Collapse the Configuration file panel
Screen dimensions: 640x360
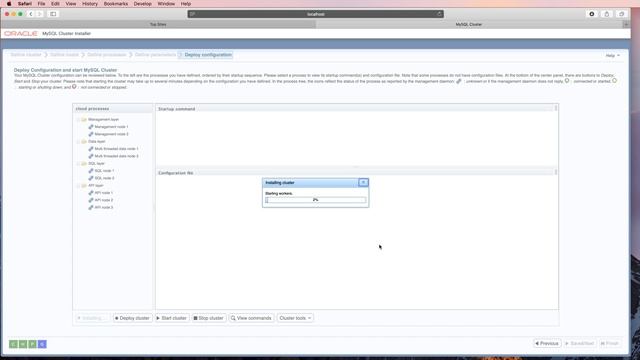556,173
